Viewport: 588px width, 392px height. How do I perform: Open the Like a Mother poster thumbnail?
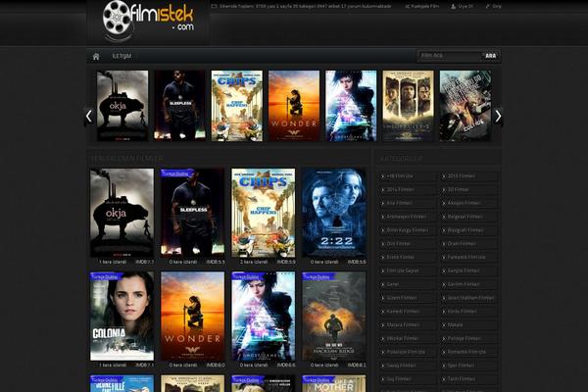pos(334,383)
